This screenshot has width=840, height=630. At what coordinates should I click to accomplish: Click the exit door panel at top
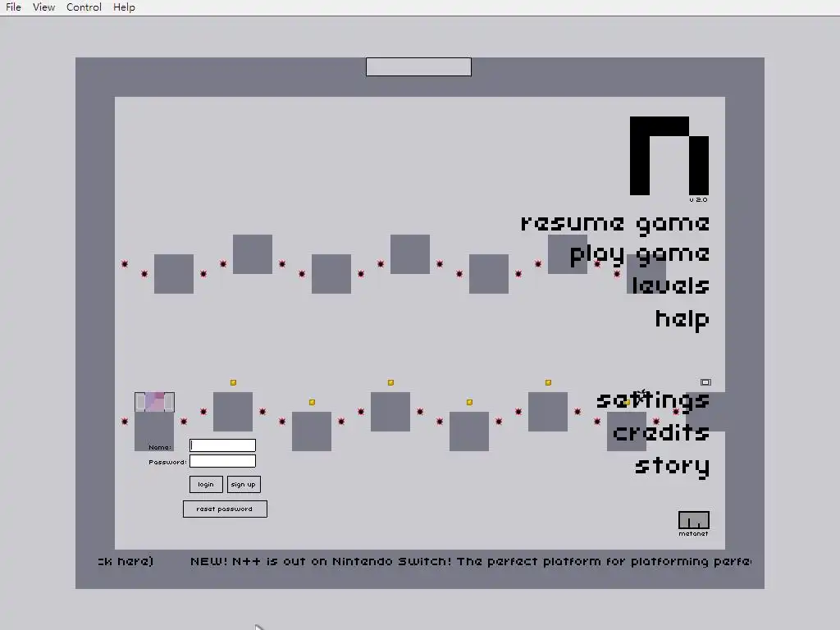[418, 67]
